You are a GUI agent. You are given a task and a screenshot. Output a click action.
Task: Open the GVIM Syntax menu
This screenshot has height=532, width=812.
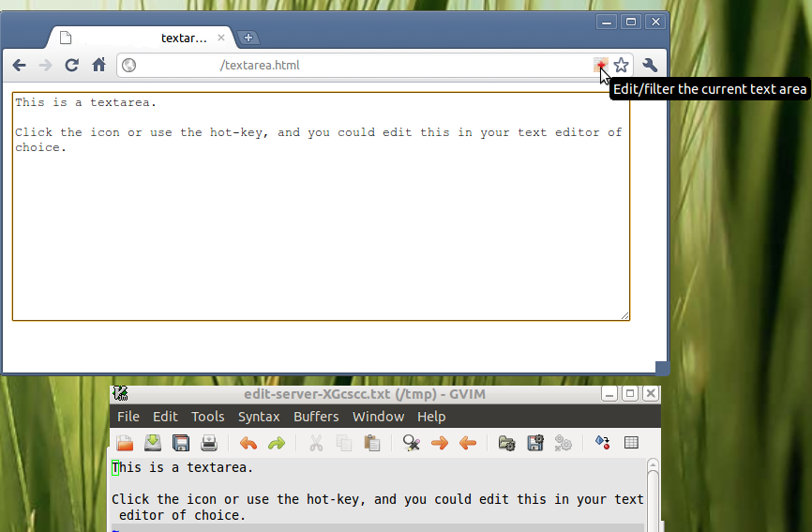[x=259, y=417]
